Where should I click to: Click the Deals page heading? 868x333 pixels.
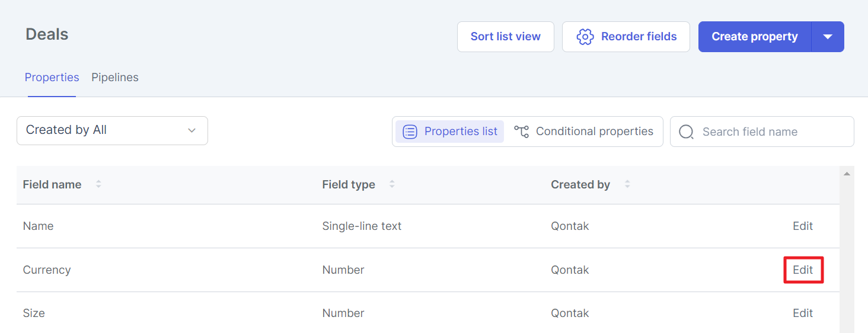[47, 34]
